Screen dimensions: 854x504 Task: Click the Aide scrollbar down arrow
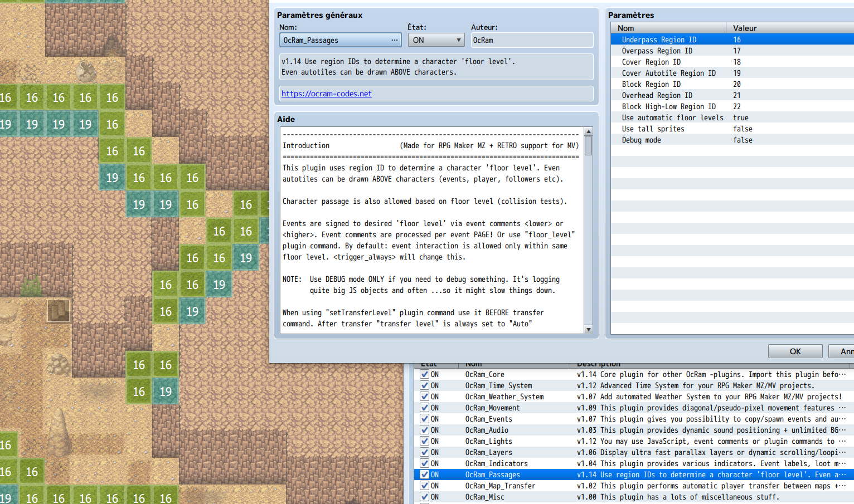(588, 330)
